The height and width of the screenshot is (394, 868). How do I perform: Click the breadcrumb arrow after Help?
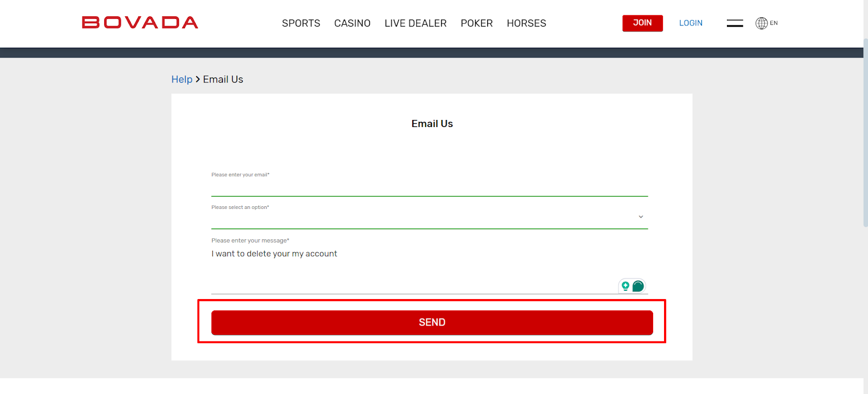(197, 79)
